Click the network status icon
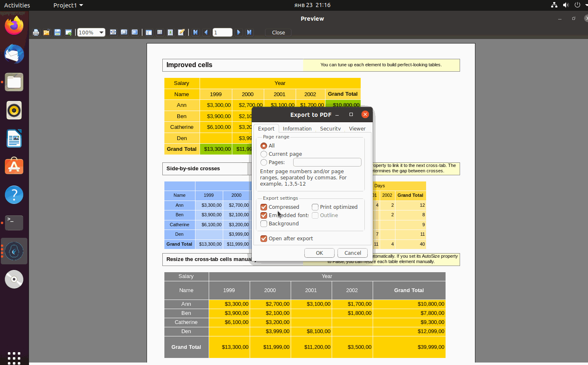This screenshot has height=365, width=588. coord(554,5)
